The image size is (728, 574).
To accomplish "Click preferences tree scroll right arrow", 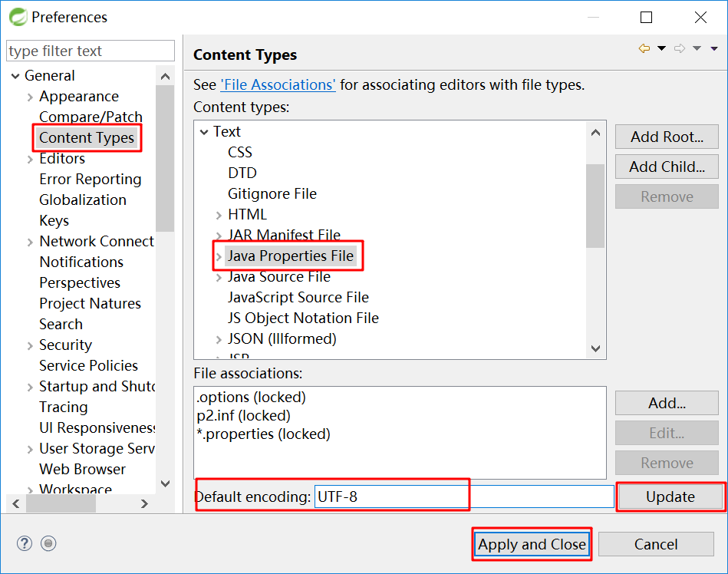I will click(144, 504).
